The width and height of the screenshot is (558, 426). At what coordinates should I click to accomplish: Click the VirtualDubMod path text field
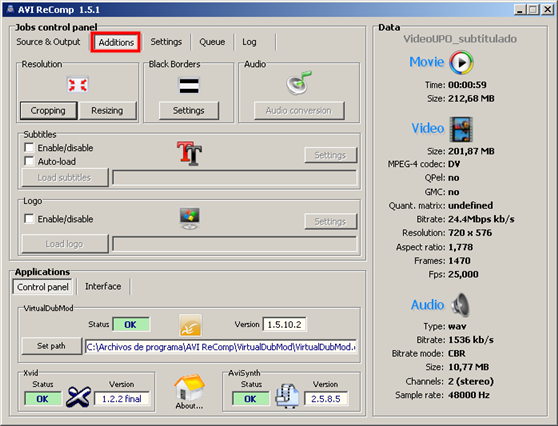point(221,347)
